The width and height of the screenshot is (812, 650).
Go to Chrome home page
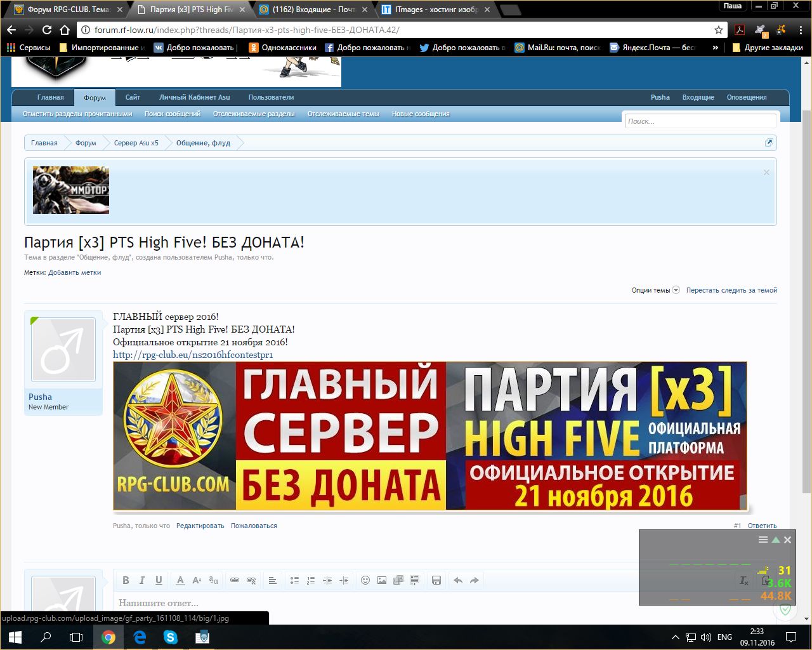[65, 30]
